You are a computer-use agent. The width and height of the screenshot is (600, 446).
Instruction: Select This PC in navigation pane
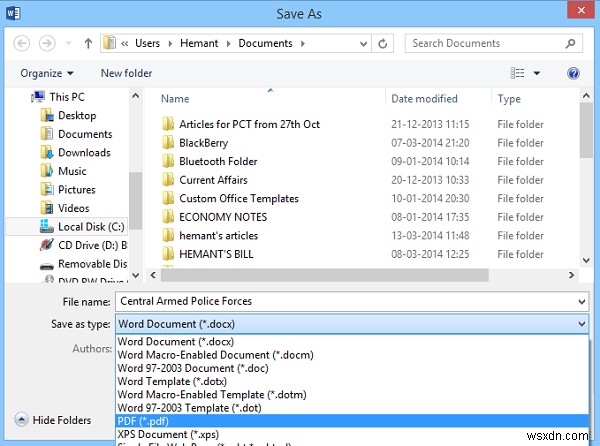tap(58, 97)
